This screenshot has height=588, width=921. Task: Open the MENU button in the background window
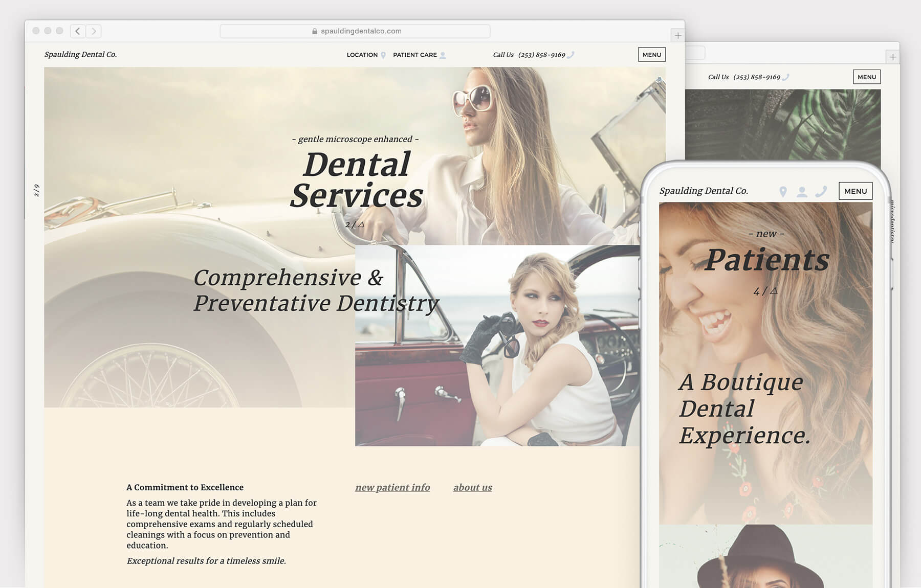pos(867,77)
